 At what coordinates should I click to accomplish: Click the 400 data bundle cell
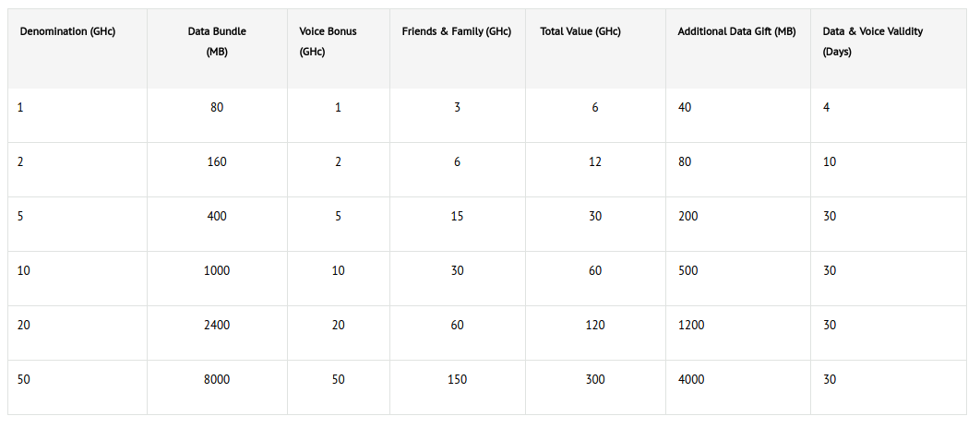coord(217,217)
